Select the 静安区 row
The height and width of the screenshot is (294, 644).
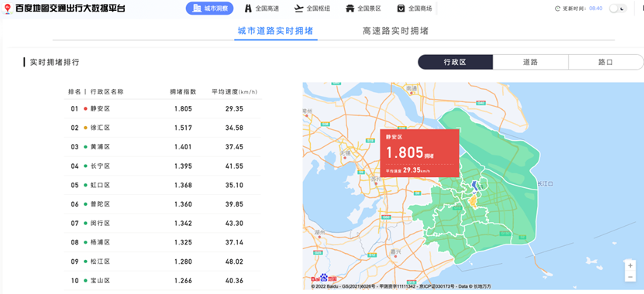163,108
